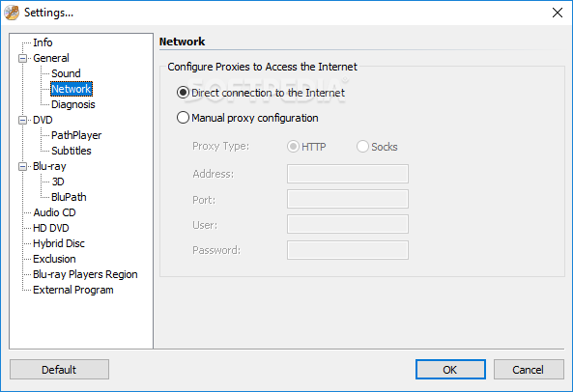The height and width of the screenshot is (392, 573).
Task: Collapse the DVD tree node
Action: 22,120
